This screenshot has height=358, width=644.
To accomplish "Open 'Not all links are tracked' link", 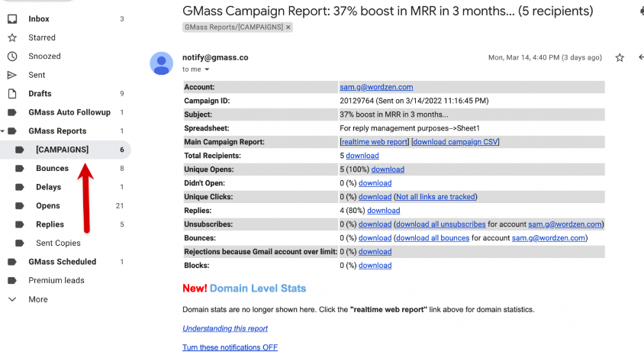I will [x=436, y=197].
